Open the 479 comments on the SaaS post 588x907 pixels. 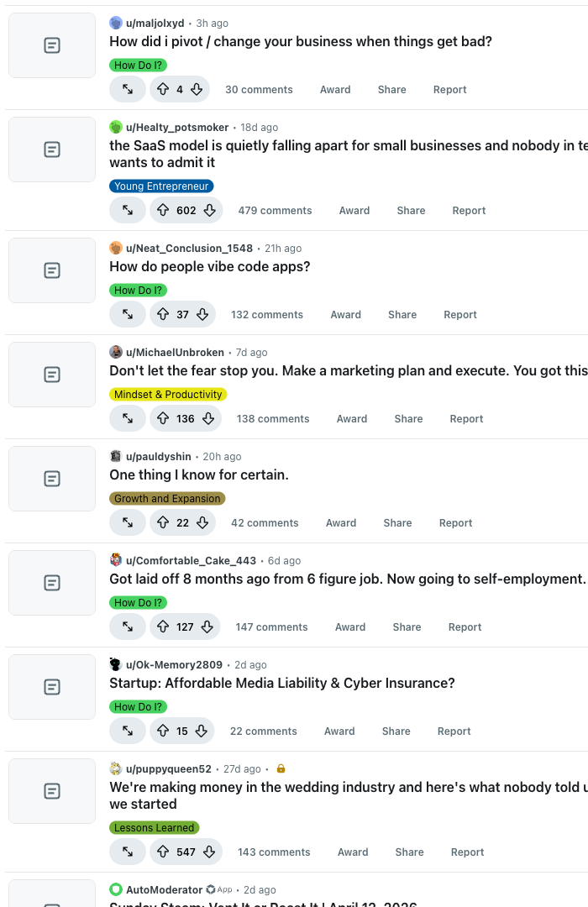coord(275,210)
